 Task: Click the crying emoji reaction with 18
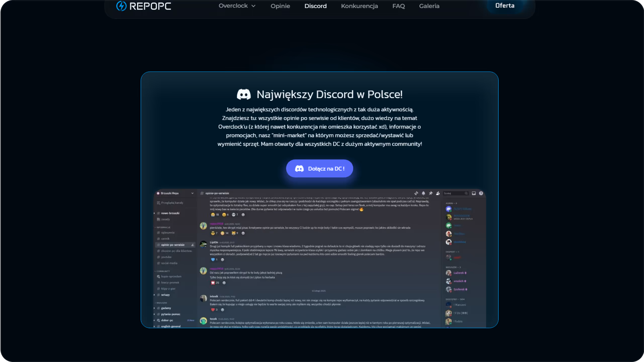[x=215, y=215]
